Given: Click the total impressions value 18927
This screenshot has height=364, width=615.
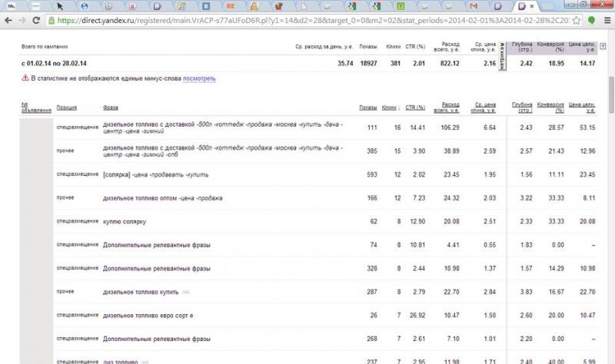Looking at the screenshot, I should [369, 63].
